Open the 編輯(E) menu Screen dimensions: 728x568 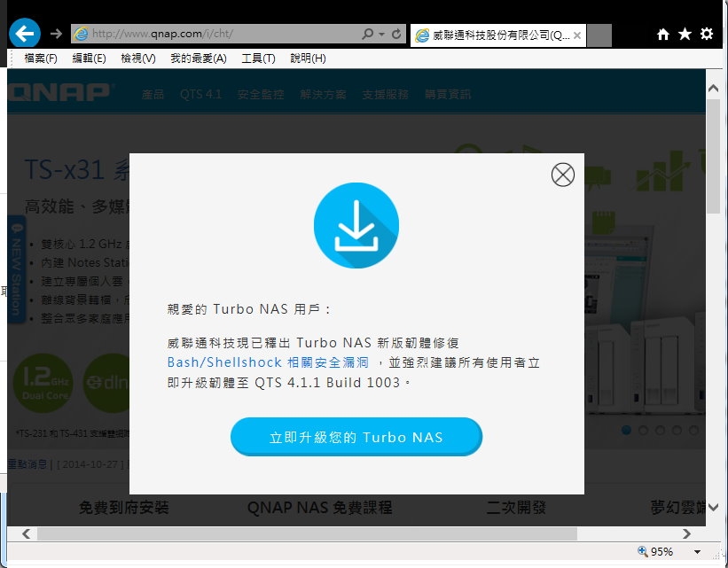90,58
